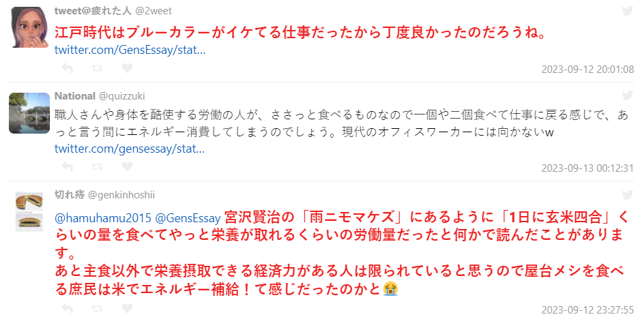Open the 切れ痔 display name
The height and width of the screenshot is (319, 644).
69,194
